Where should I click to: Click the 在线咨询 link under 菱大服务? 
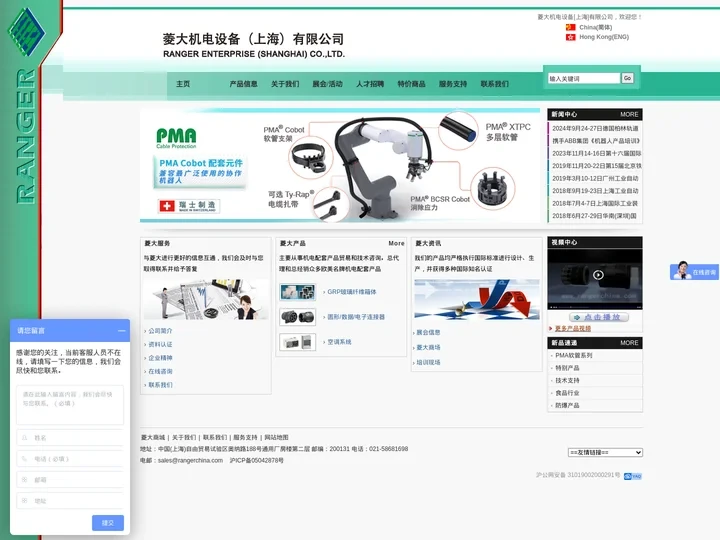(160, 371)
